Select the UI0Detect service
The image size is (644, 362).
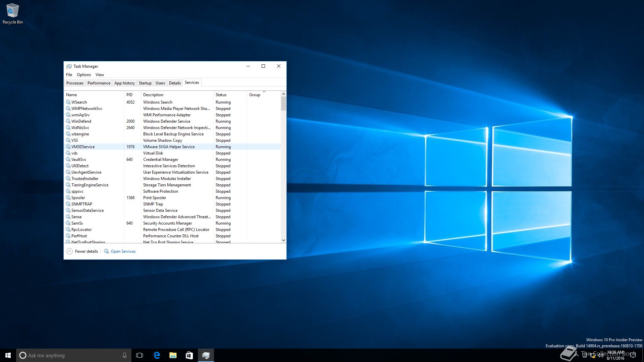click(172, 166)
